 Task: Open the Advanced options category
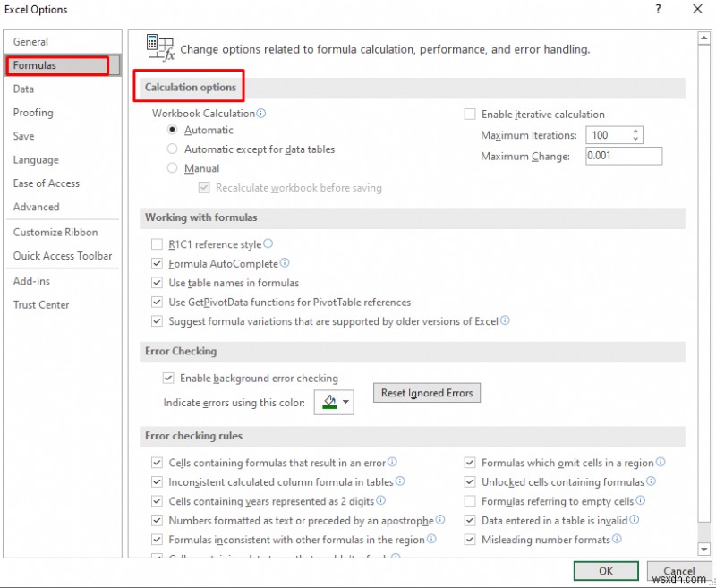(63, 207)
